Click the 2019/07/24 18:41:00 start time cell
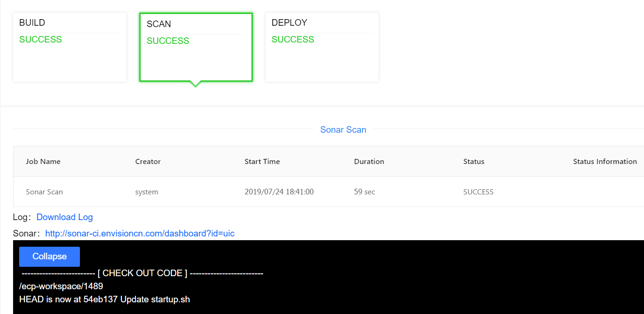This screenshot has height=314, width=644. coord(279,192)
